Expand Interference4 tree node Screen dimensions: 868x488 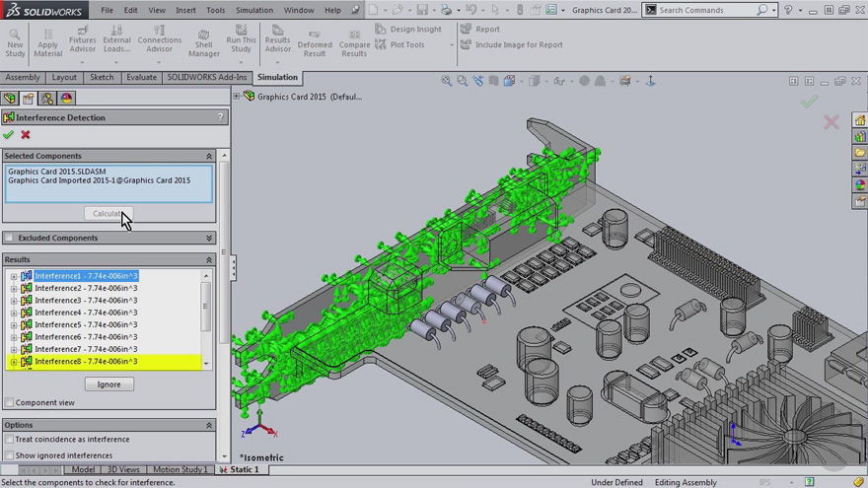[13, 313]
